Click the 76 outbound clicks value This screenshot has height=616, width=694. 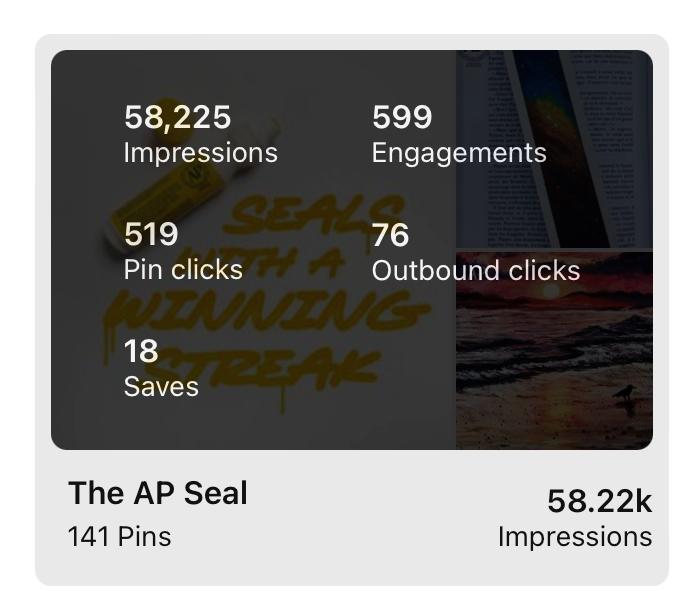click(390, 235)
